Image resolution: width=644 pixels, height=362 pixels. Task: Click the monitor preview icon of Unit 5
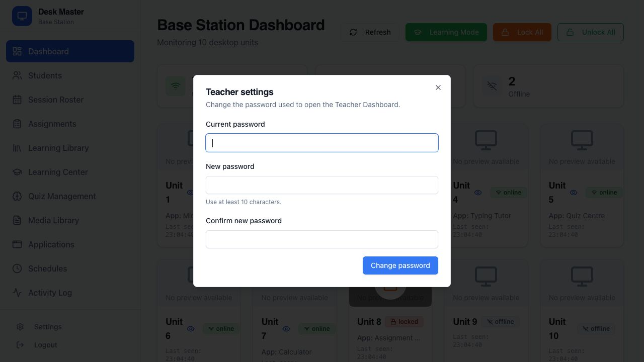pyautogui.click(x=582, y=140)
